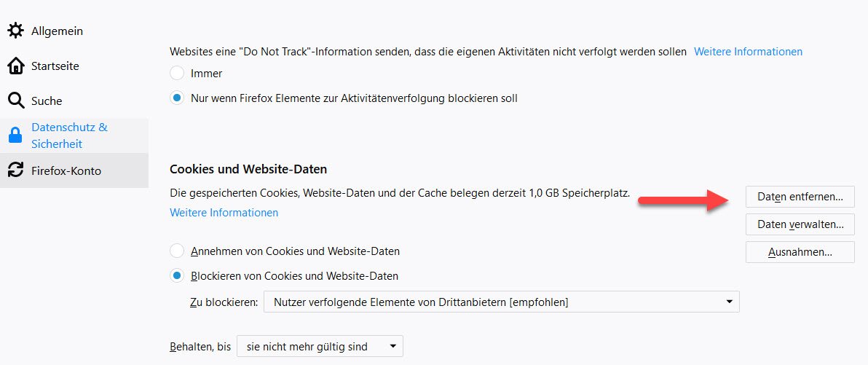Open the "Behalten, bis" dropdown
This screenshot has height=365, width=868.
(x=320, y=347)
